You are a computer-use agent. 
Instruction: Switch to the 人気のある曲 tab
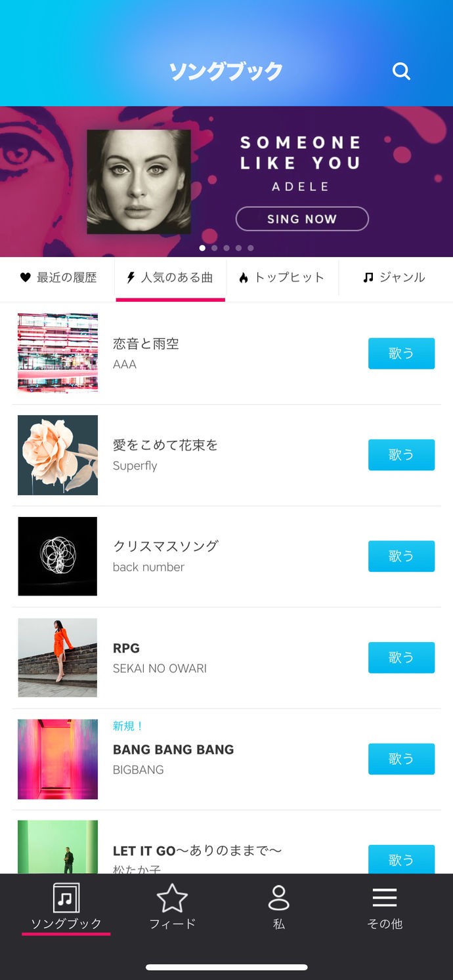[x=171, y=277]
